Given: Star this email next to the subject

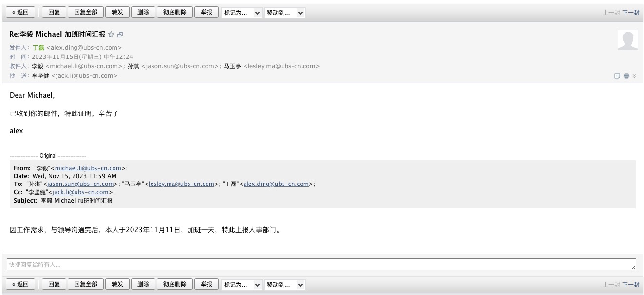Looking at the screenshot, I should click(111, 35).
